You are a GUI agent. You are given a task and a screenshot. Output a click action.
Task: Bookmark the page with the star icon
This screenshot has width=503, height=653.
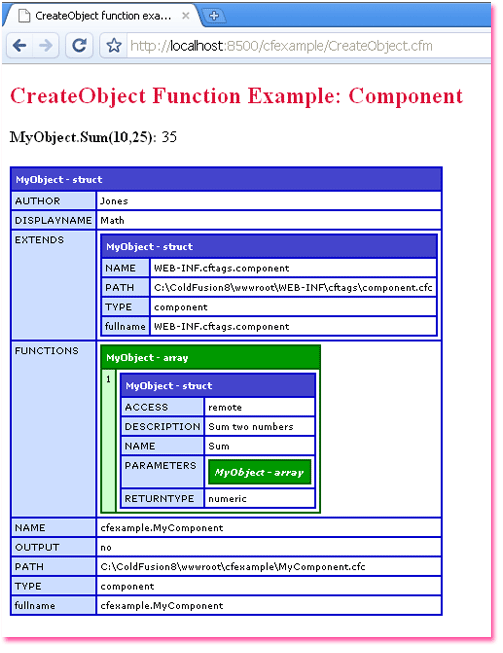pyautogui.click(x=114, y=45)
